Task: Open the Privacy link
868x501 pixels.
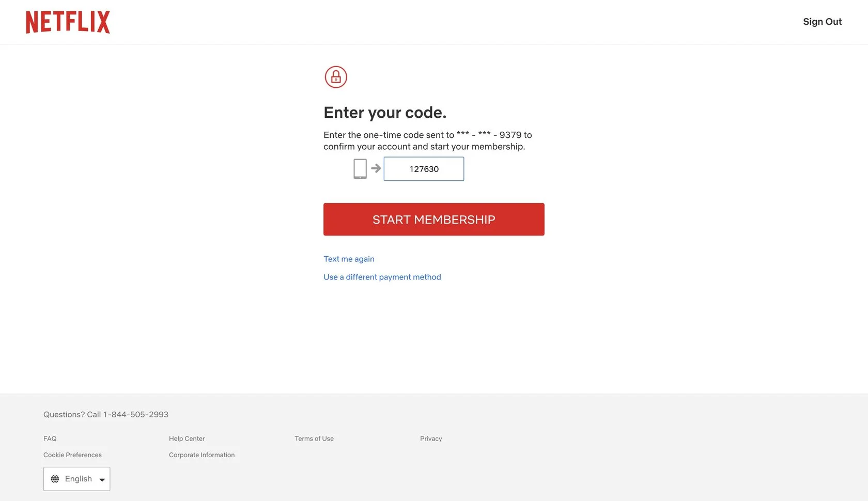Action: [431, 439]
